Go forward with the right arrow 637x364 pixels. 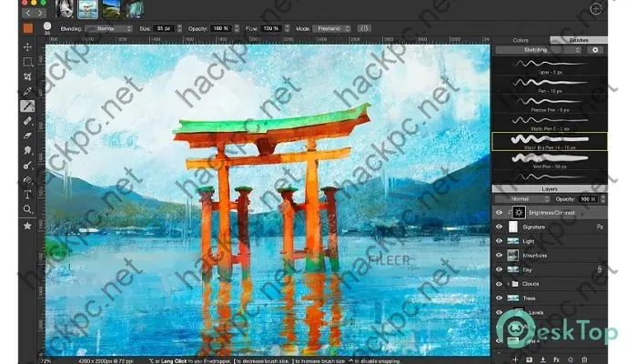point(40,13)
